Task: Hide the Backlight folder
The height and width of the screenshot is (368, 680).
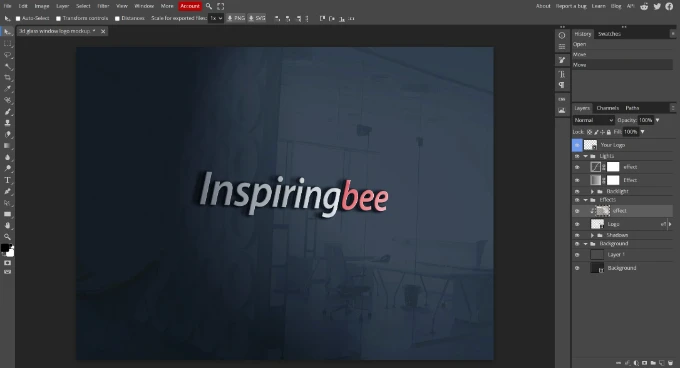Action: (577, 191)
